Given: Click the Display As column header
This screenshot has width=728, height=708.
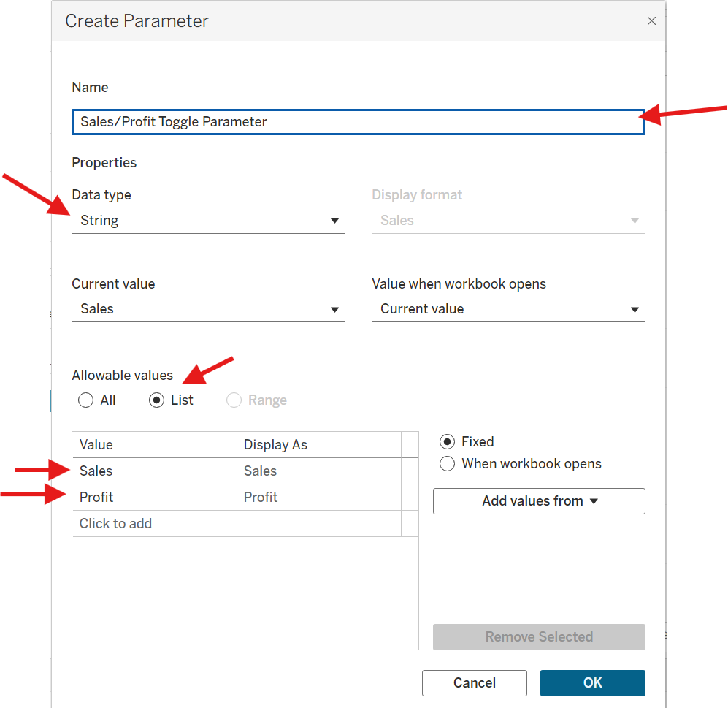Looking at the screenshot, I should click(x=318, y=445).
